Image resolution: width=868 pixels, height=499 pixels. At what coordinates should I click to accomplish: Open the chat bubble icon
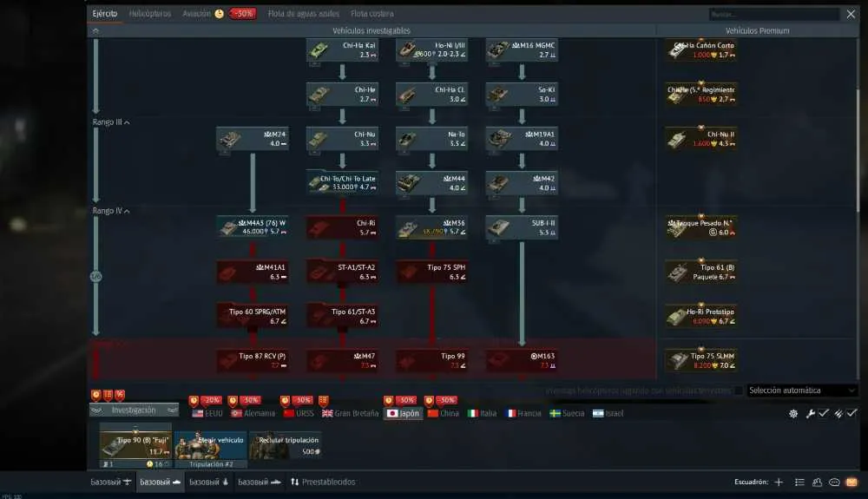pyautogui.click(x=834, y=482)
